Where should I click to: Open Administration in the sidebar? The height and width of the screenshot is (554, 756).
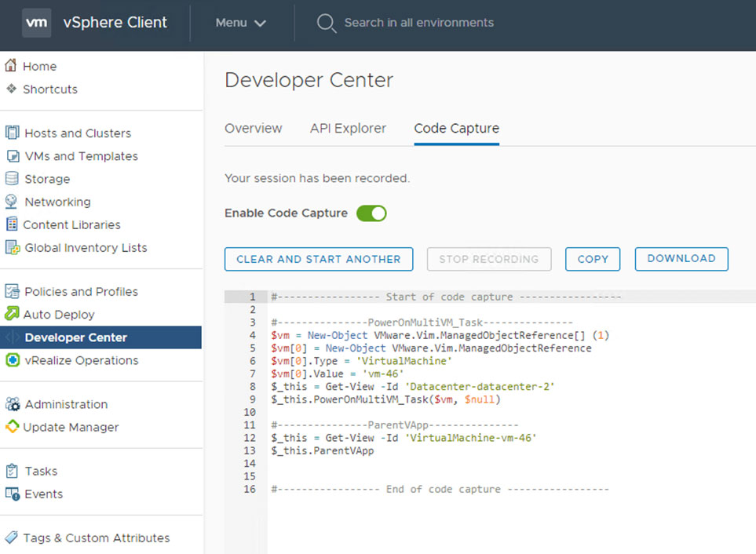click(66, 404)
